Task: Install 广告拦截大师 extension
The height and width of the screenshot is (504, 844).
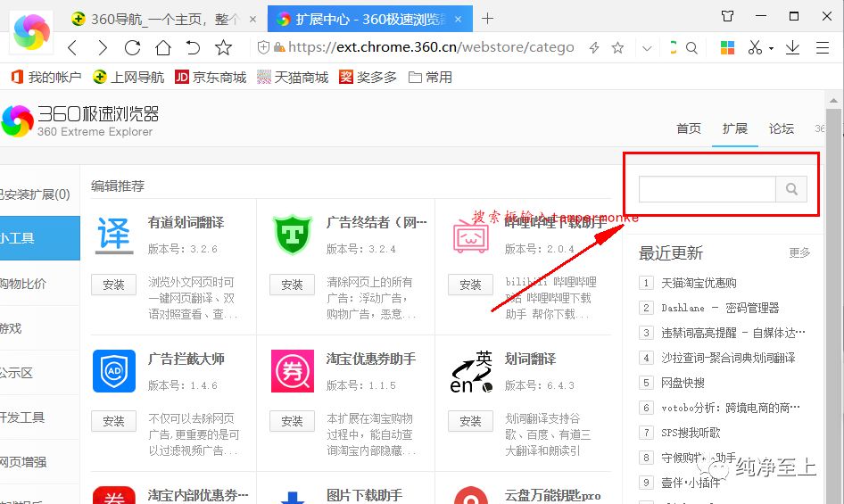Action: coord(113,421)
